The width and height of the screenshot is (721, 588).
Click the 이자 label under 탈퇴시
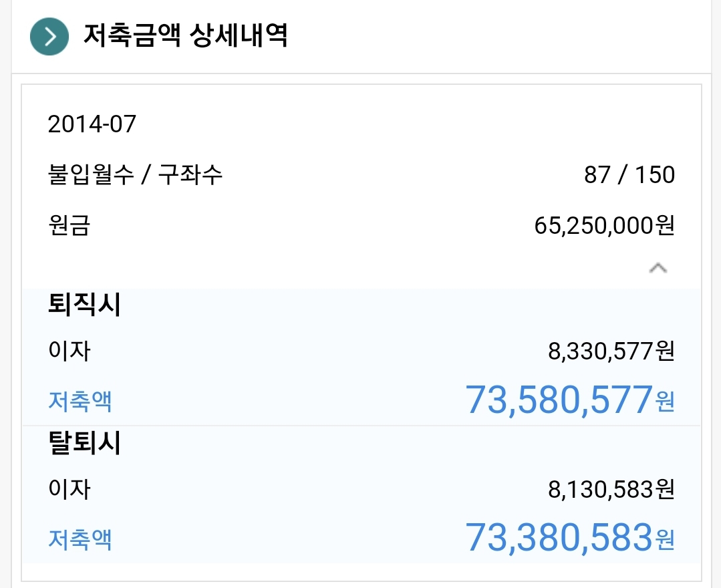point(69,490)
